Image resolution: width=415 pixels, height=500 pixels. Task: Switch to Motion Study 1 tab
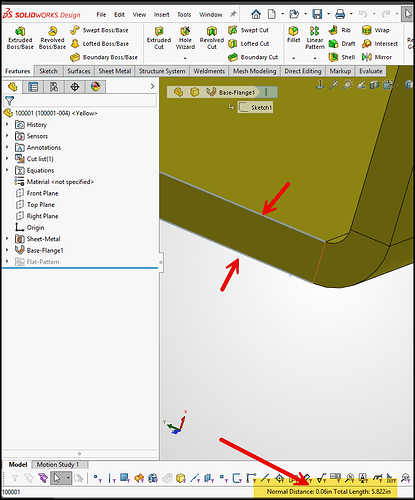[58, 464]
